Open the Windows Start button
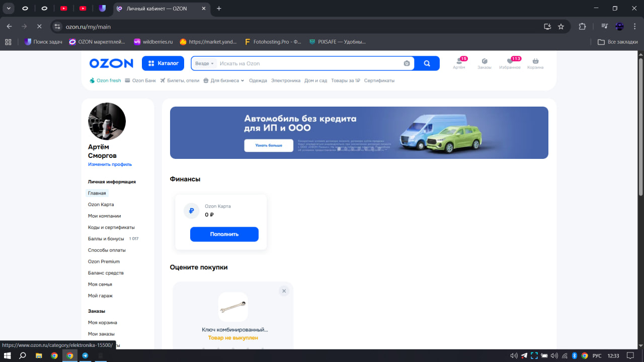The image size is (644, 362). point(7,355)
